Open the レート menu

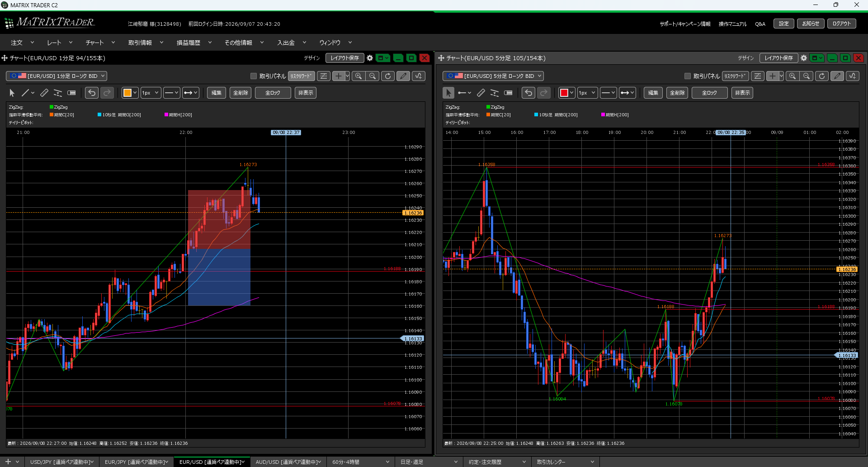60,43
